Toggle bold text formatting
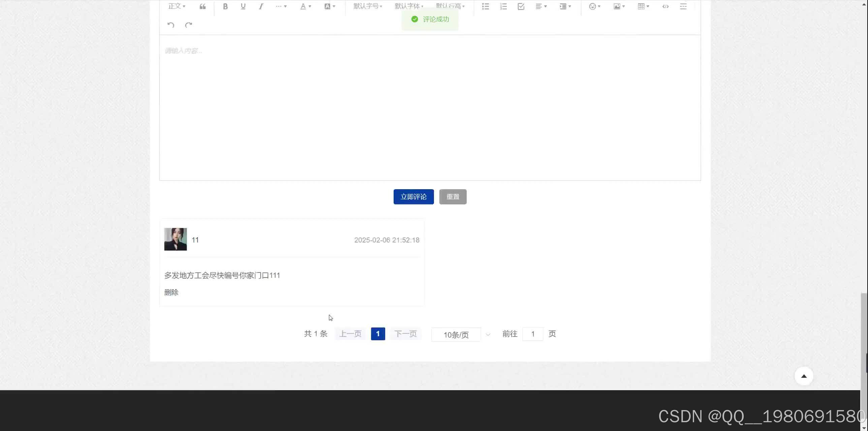Screen dimensions: 868x431 225,6
